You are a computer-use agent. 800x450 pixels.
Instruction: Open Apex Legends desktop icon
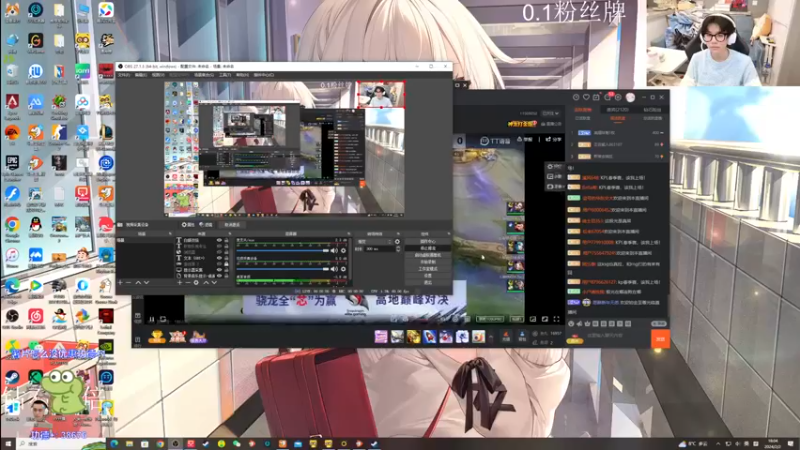pos(12,106)
